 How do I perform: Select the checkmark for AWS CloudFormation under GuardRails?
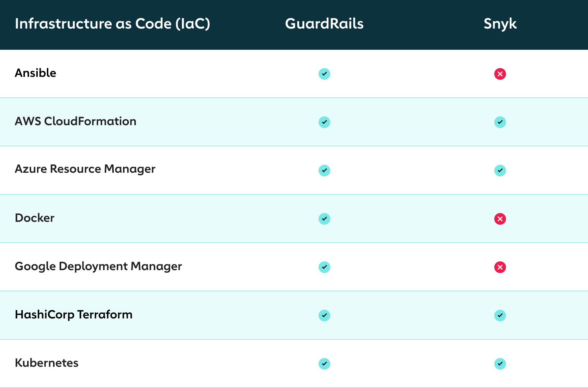click(x=324, y=122)
